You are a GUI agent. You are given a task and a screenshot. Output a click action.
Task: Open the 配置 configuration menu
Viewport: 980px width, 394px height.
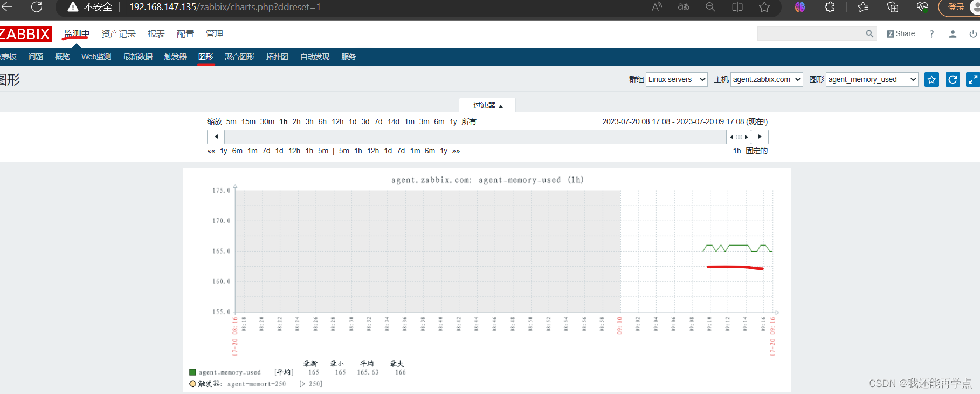pyautogui.click(x=185, y=33)
